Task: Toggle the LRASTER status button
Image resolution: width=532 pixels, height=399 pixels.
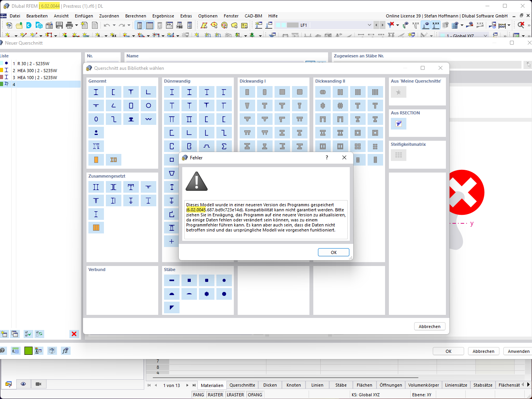Action: (235, 395)
